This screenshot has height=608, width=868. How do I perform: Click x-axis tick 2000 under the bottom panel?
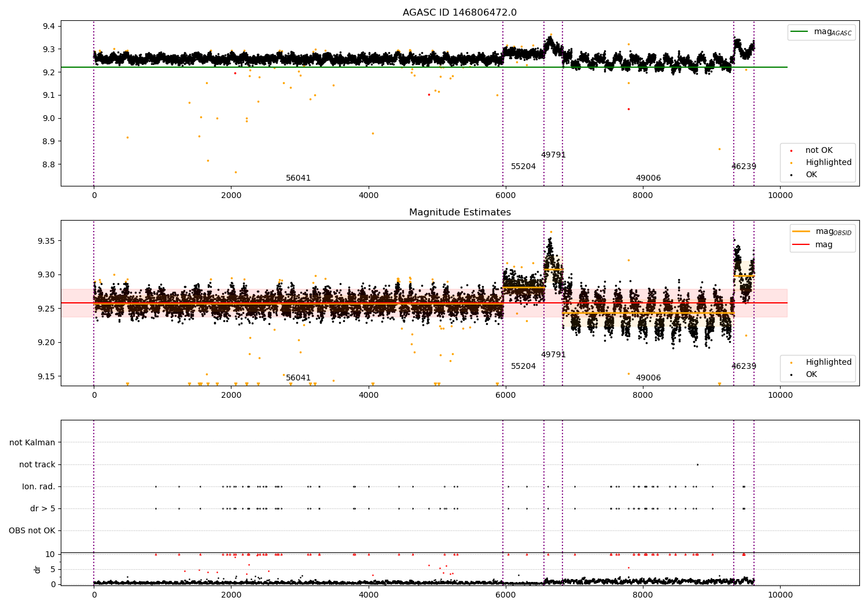click(x=231, y=595)
